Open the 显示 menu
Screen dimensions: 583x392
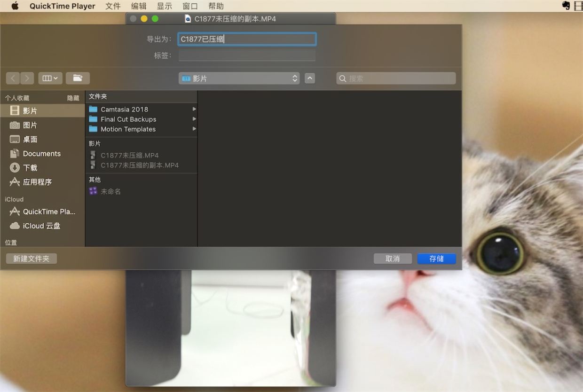click(165, 6)
